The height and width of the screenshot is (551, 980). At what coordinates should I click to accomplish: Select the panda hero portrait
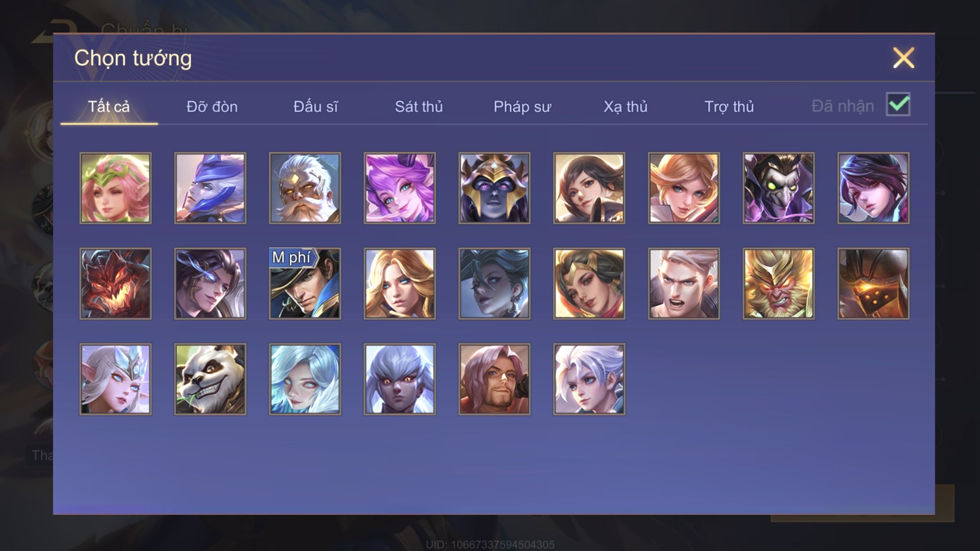coord(210,379)
